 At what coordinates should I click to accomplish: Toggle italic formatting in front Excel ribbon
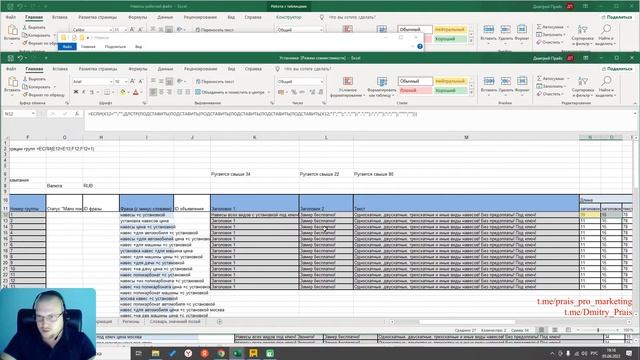[84, 92]
